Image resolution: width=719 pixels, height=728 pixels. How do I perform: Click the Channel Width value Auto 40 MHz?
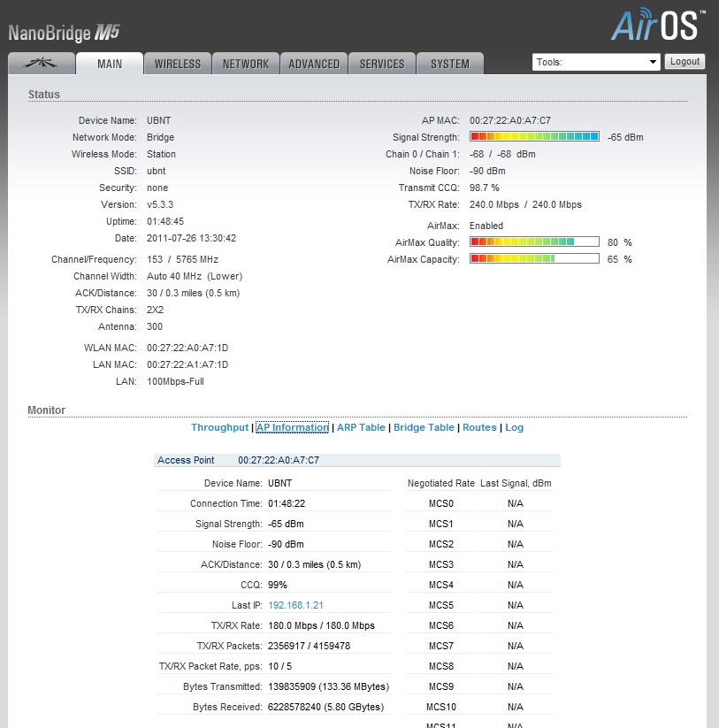(195, 276)
